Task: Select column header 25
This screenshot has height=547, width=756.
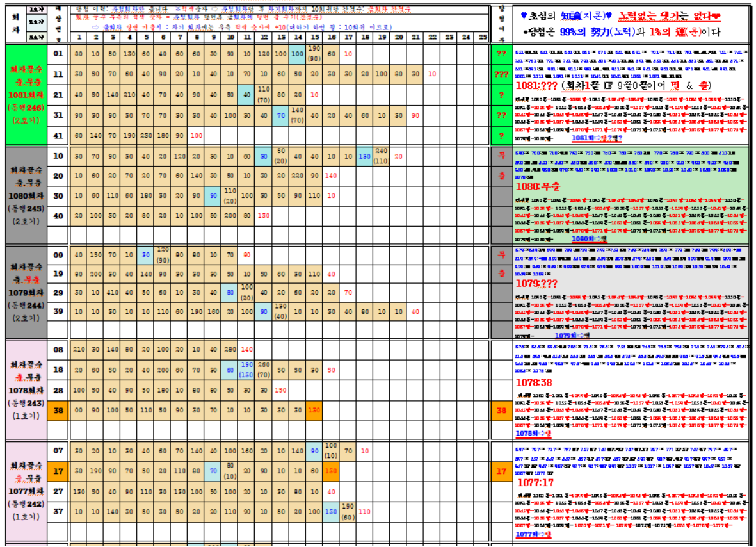Action: tap(482, 37)
